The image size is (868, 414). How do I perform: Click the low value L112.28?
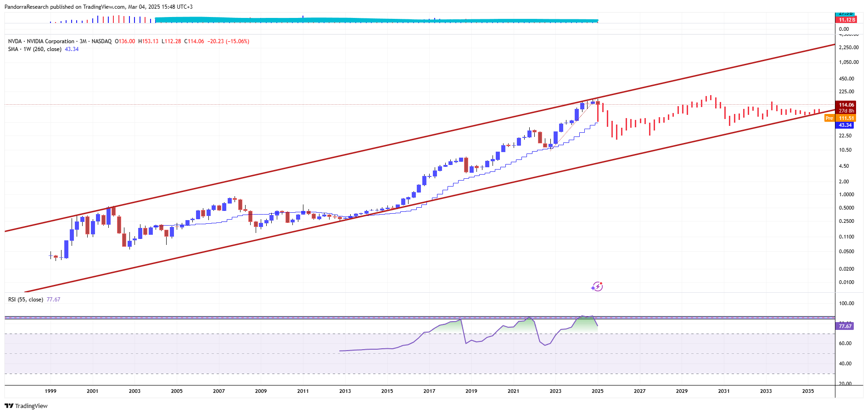(x=171, y=41)
